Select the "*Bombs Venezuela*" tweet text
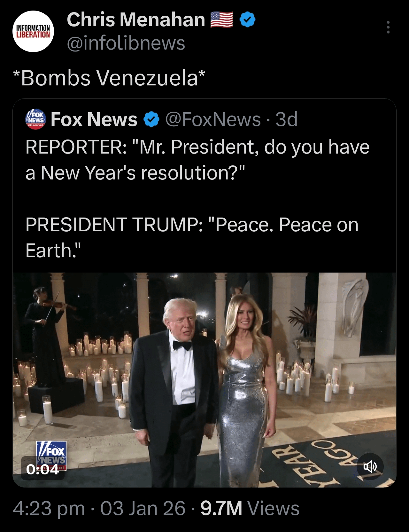 pyautogui.click(x=109, y=78)
